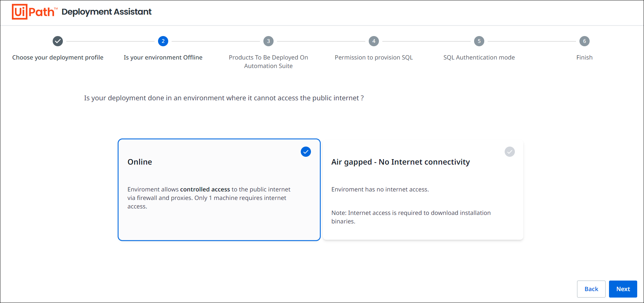This screenshot has height=303, width=644.
Task: Click step 6 Finish circle
Action: point(585,41)
